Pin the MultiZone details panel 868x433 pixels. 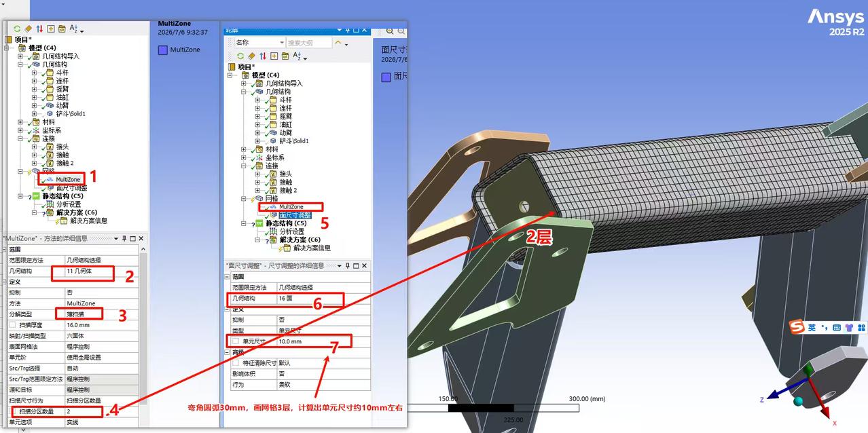[124, 238]
